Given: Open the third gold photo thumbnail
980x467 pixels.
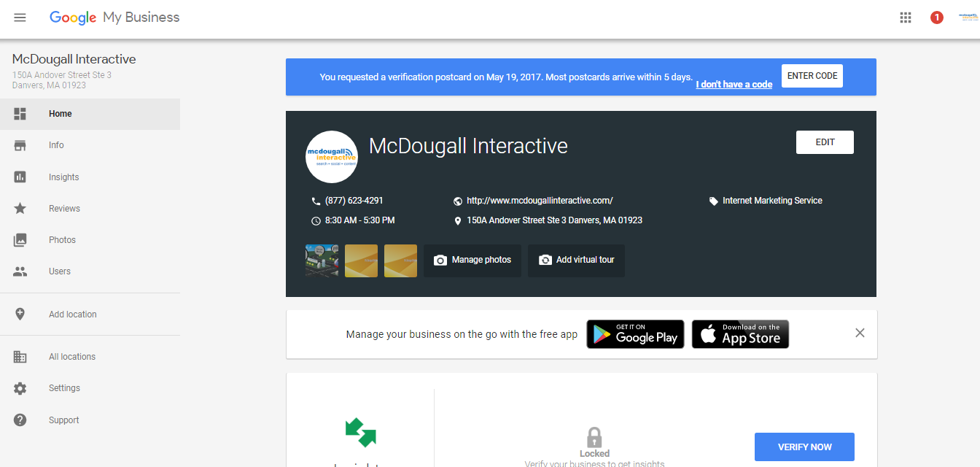Looking at the screenshot, I should [400, 260].
